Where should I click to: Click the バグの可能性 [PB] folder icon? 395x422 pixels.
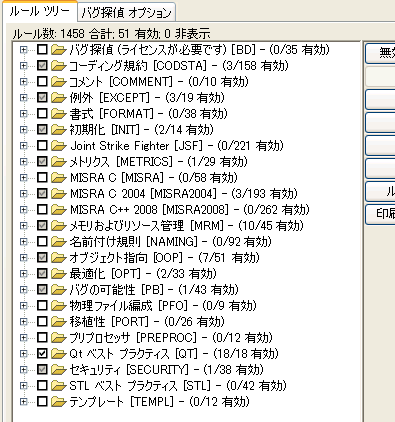tap(59, 290)
